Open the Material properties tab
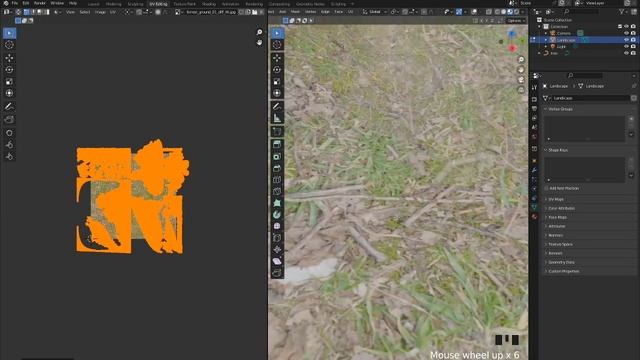The height and width of the screenshot is (360, 640). tap(534, 217)
